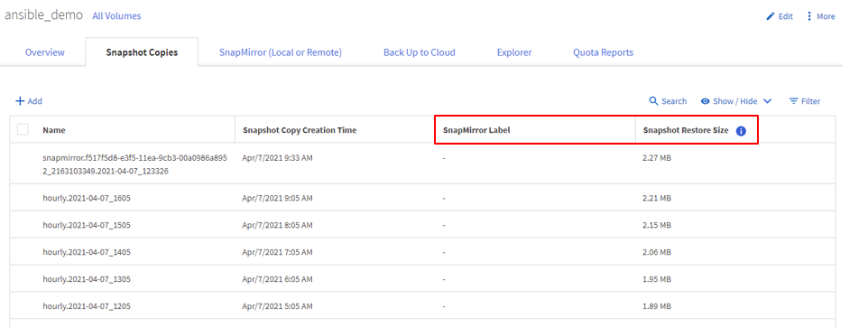Click the Search magnifier icon

[653, 101]
